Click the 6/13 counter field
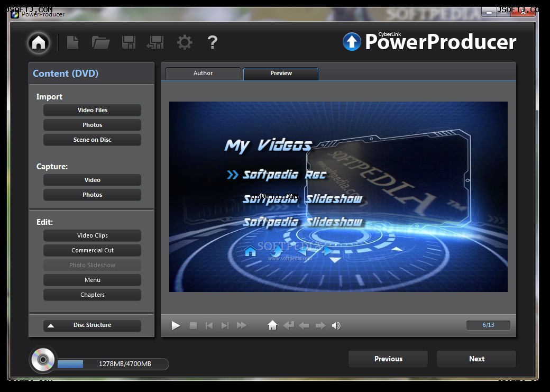 click(488, 325)
